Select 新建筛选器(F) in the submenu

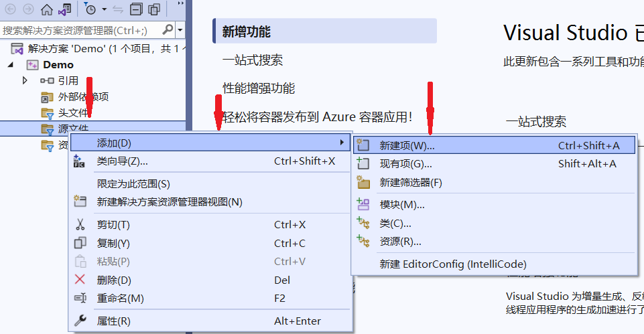(494, 183)
